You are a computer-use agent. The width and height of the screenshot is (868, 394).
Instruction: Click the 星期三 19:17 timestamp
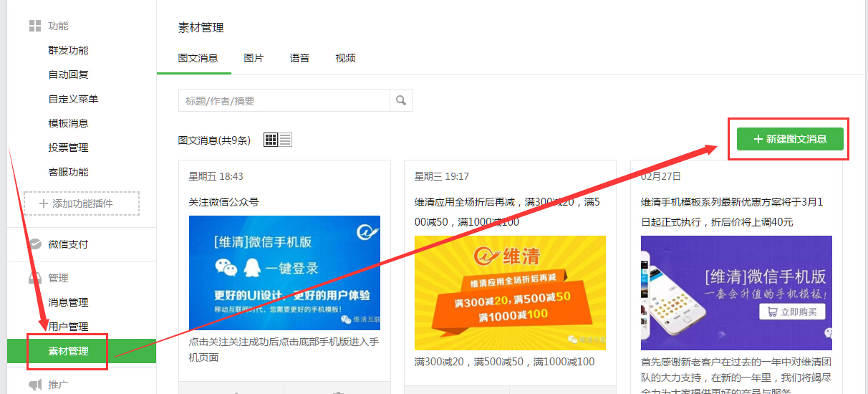pyautogui.click(x=442, y=176)
